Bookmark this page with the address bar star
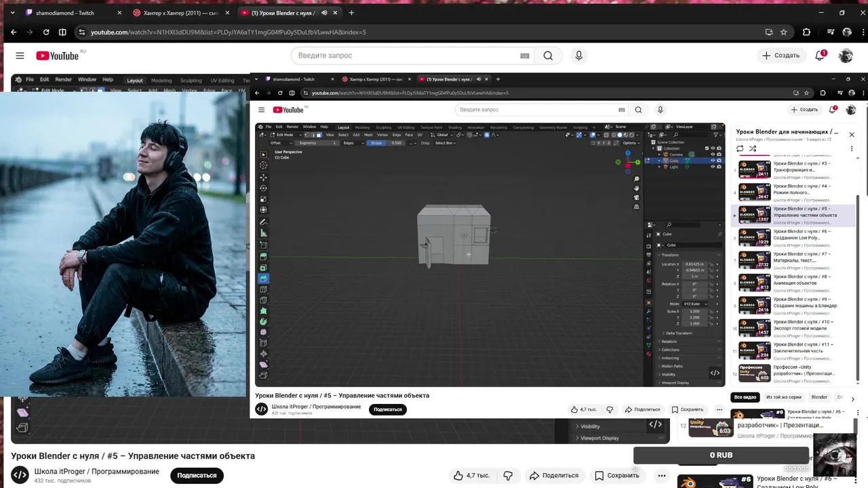Viewport: 868px width, 488px height. [x=784, y=32]
